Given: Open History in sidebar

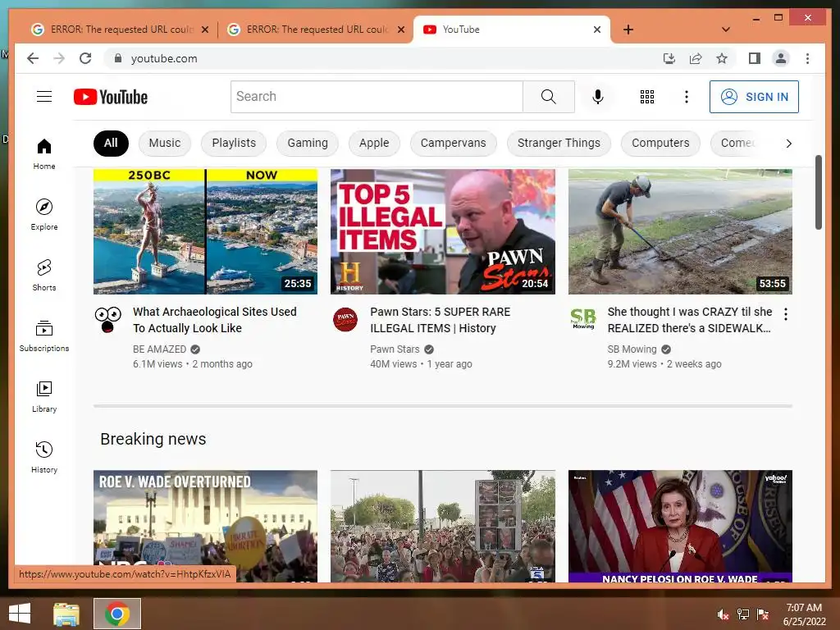Looking at the screenshot, I should [44, 457].
